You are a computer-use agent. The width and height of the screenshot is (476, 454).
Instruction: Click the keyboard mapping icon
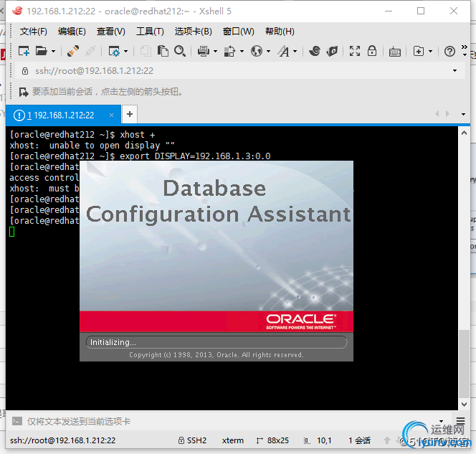point(395,52)
